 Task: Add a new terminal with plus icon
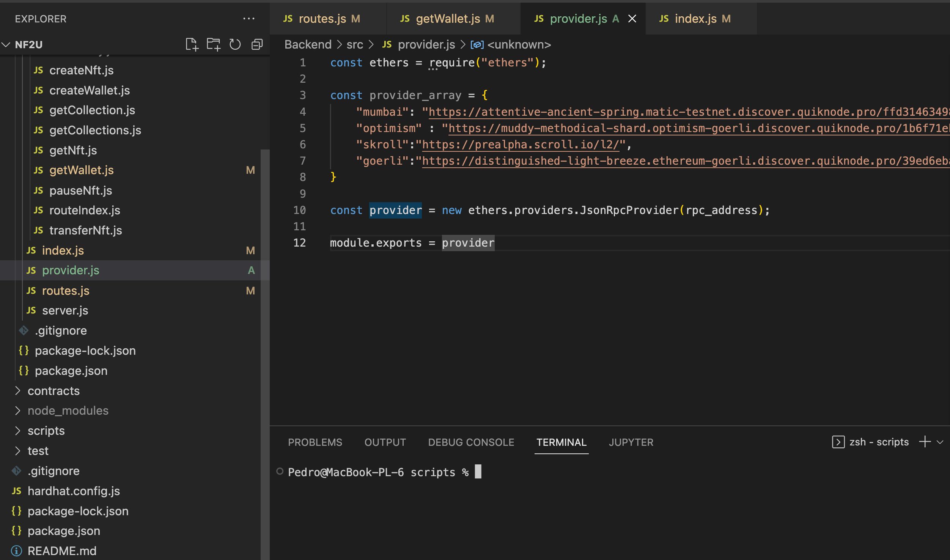(x=925, y=442)
